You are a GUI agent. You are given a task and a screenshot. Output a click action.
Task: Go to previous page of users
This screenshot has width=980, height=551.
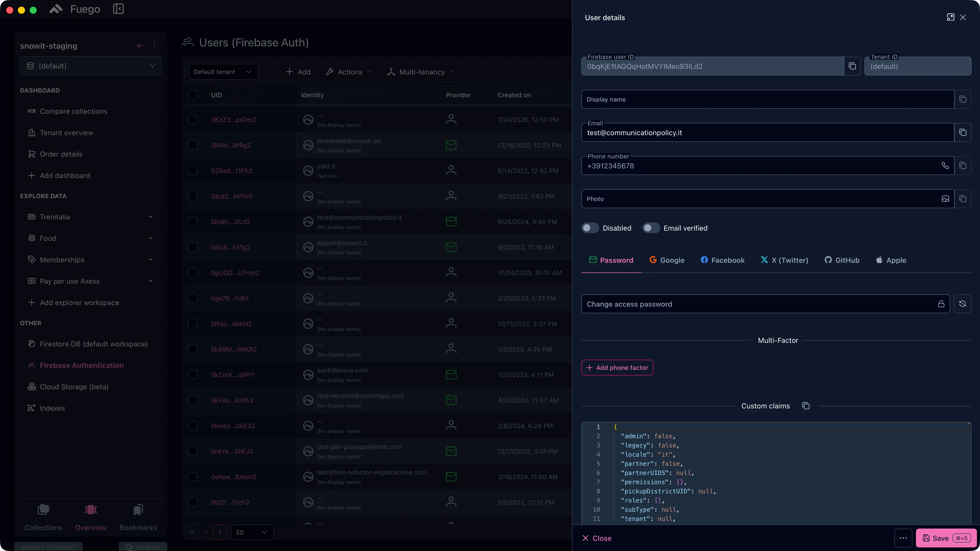point(206,532)
